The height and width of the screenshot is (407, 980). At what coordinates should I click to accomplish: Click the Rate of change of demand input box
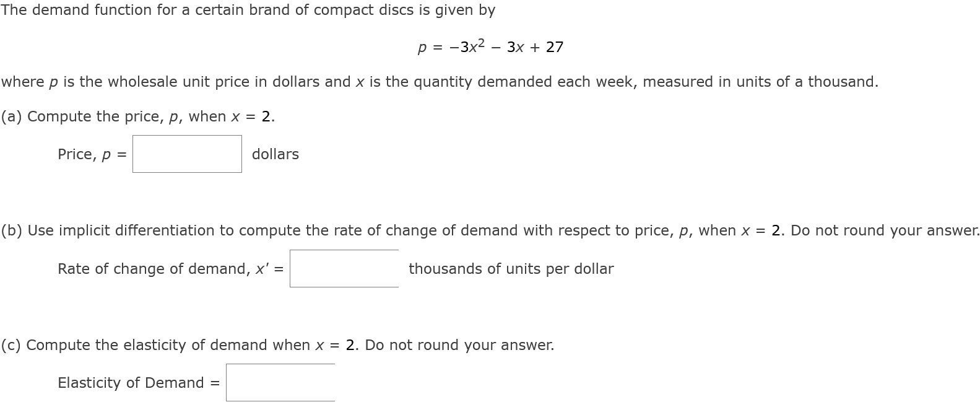[344, 268]
